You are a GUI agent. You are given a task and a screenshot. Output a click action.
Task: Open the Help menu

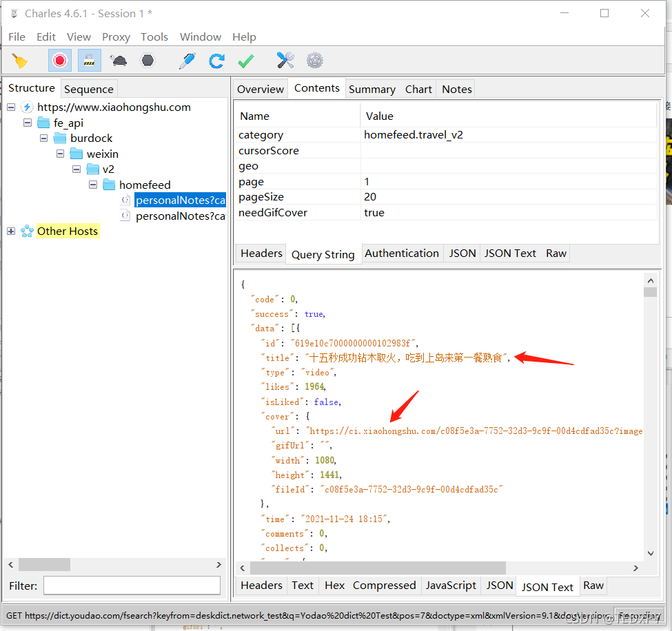tap(244, 37)
